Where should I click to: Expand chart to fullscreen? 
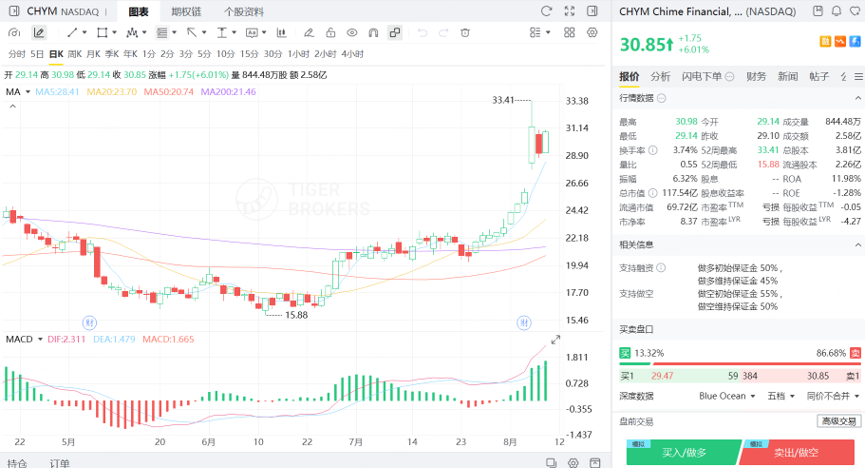click(569, 11)
